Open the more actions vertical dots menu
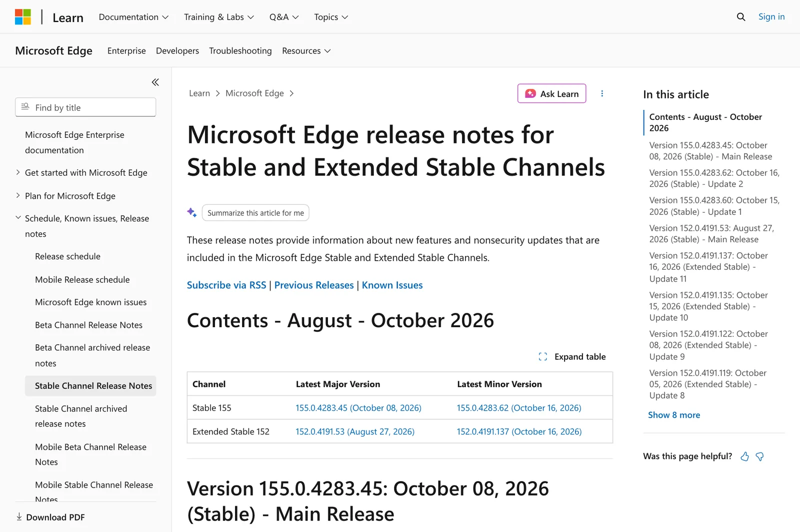The height and width of the screenshot is (532, 800). coord(602,93)
